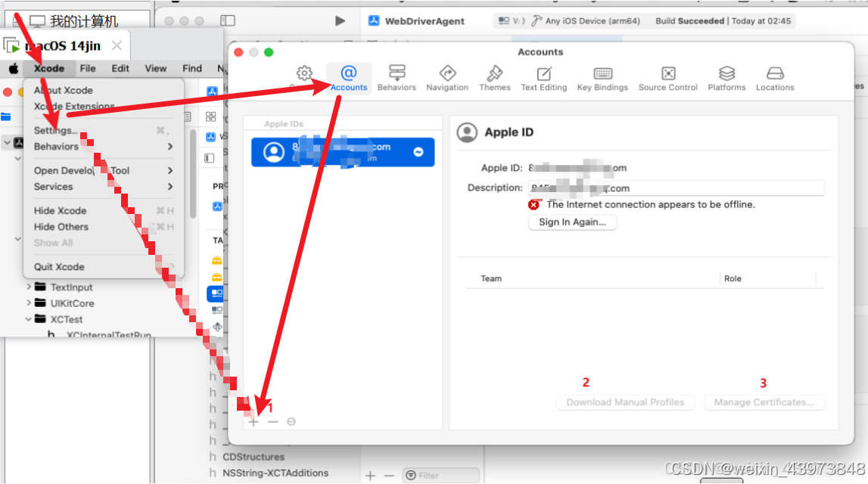This screenshot has height=484, width=868.
Task: Open the account actions ellipsis menu
Action: click(x=291, y=422)
